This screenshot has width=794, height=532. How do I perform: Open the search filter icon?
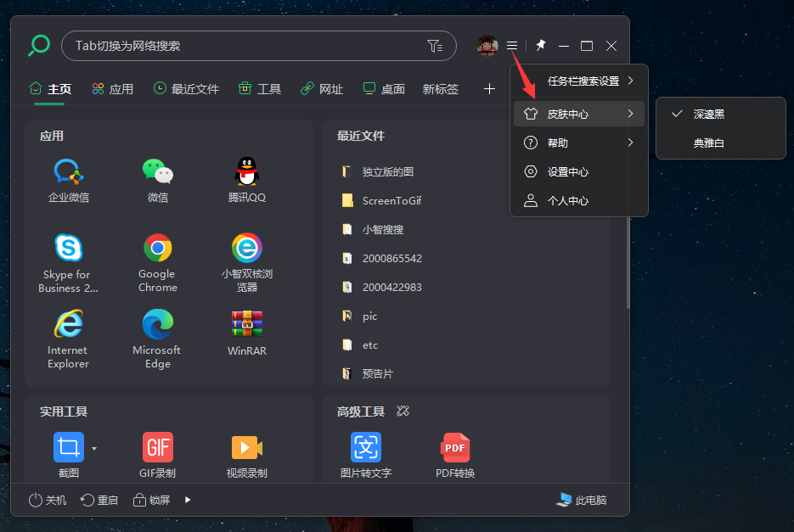tap(435, 46)
